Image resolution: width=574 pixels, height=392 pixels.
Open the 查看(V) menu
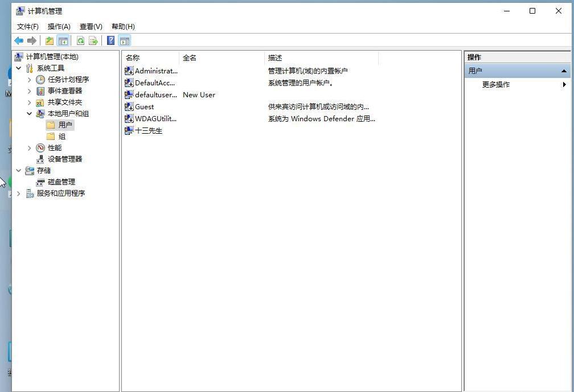tap(91, 26)
